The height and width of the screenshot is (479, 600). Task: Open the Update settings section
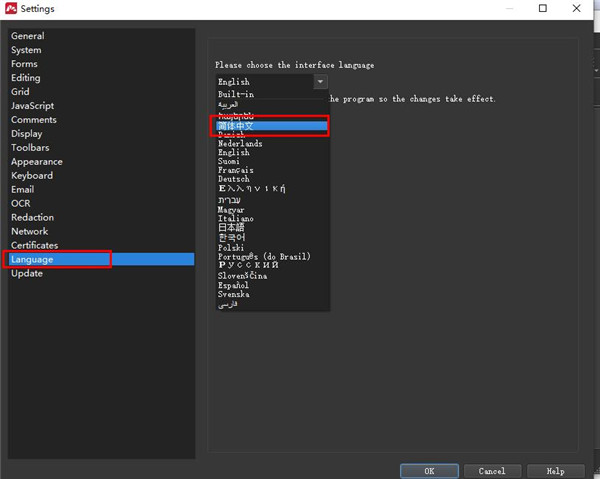pos(27,273)
